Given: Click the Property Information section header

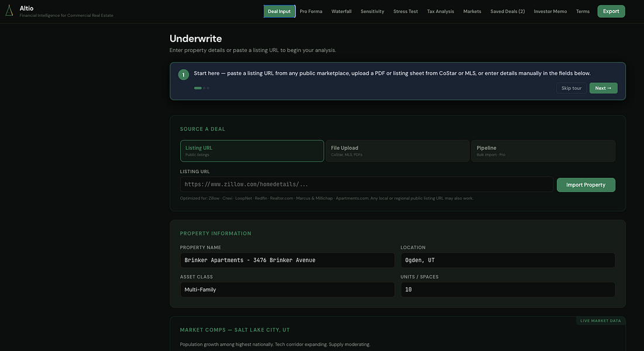Looking at the screenshot, I should pyautogui.click(x=216, y=233).
